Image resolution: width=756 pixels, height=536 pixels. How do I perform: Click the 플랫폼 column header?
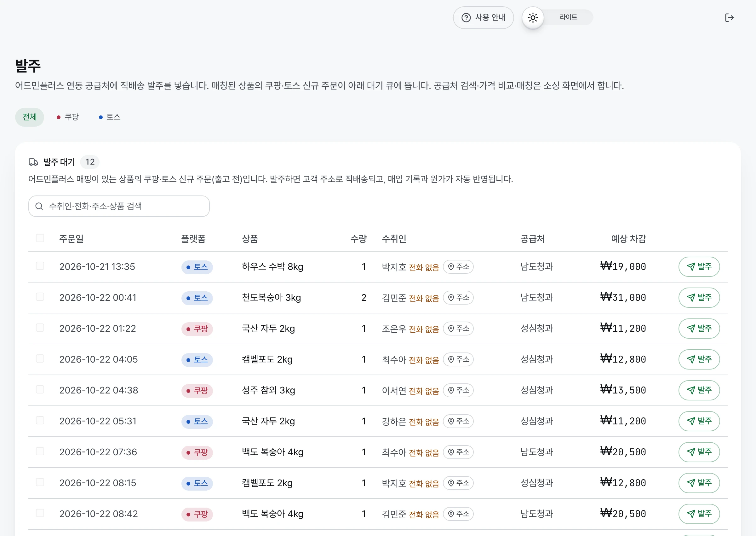(193, 239)
